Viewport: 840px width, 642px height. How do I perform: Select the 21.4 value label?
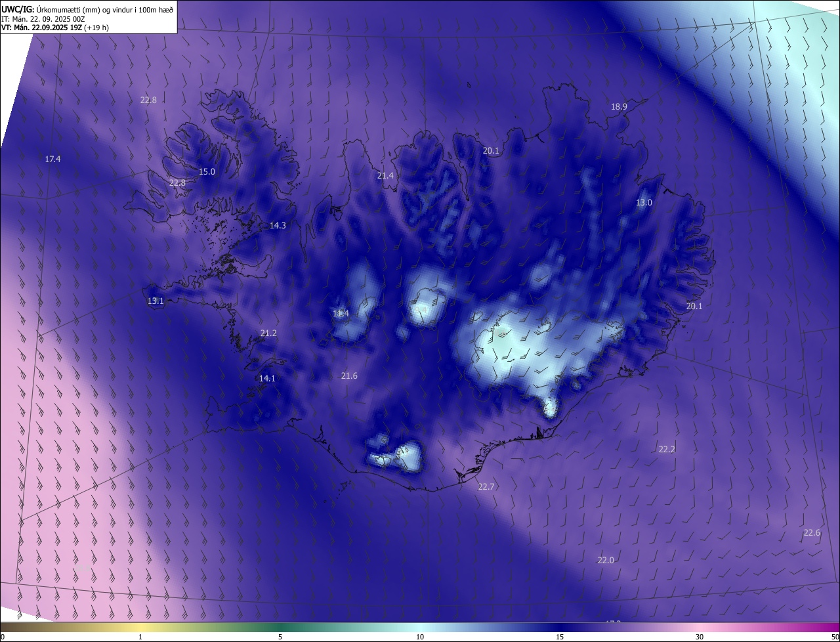pos(385,176)
